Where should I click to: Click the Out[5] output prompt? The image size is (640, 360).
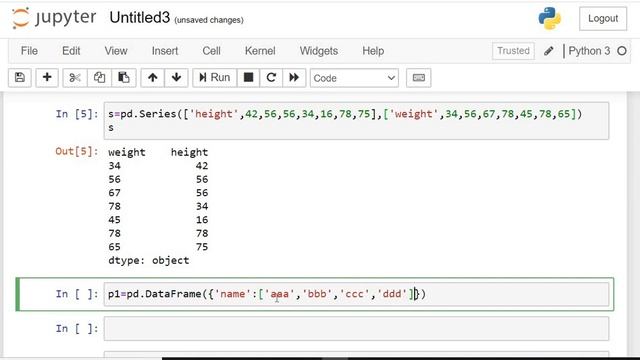[x=77, y=151]
